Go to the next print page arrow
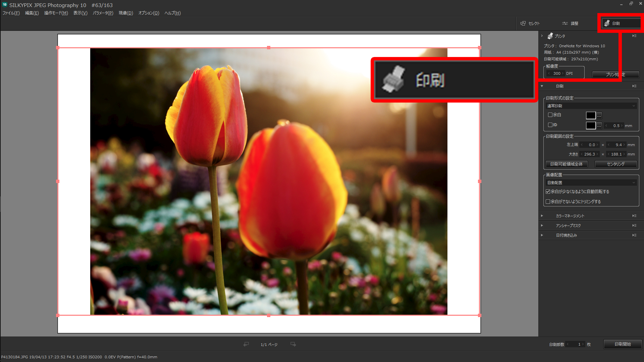Screen dimensions: 644x362 [x=293, y=344]
